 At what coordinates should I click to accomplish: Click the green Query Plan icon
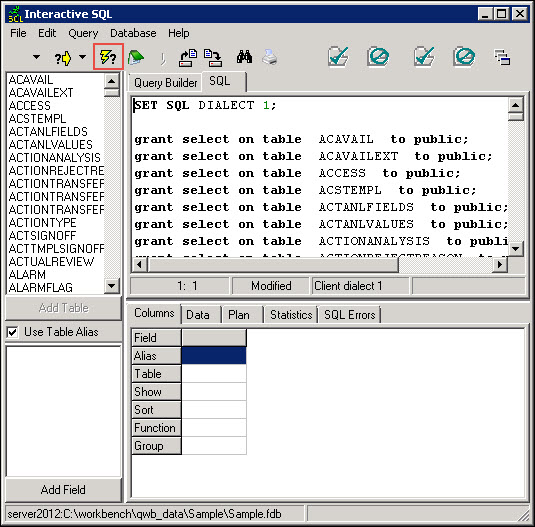click(136, 57)
